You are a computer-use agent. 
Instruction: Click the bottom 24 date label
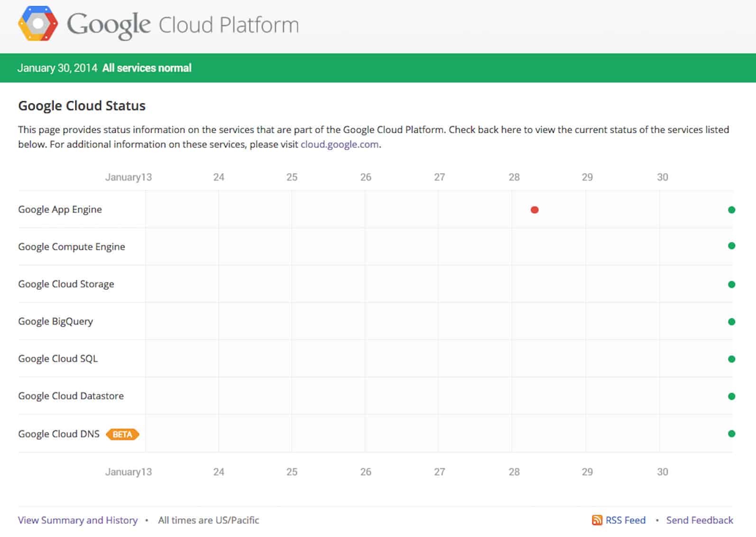coord(219,472)
